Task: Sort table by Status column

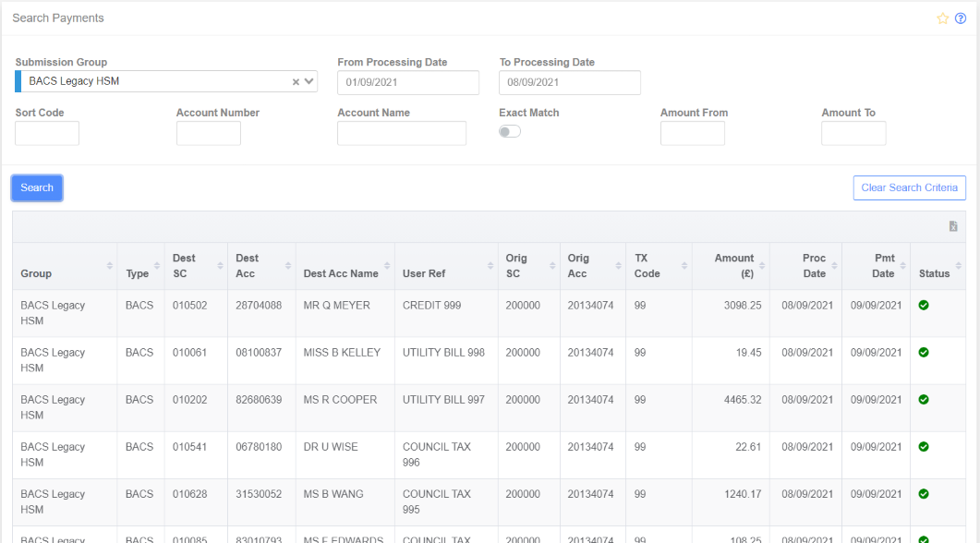Action: click(958, 266)
